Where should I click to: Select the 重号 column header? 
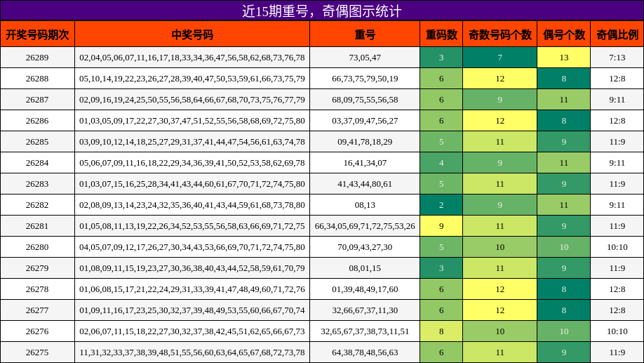365,34
